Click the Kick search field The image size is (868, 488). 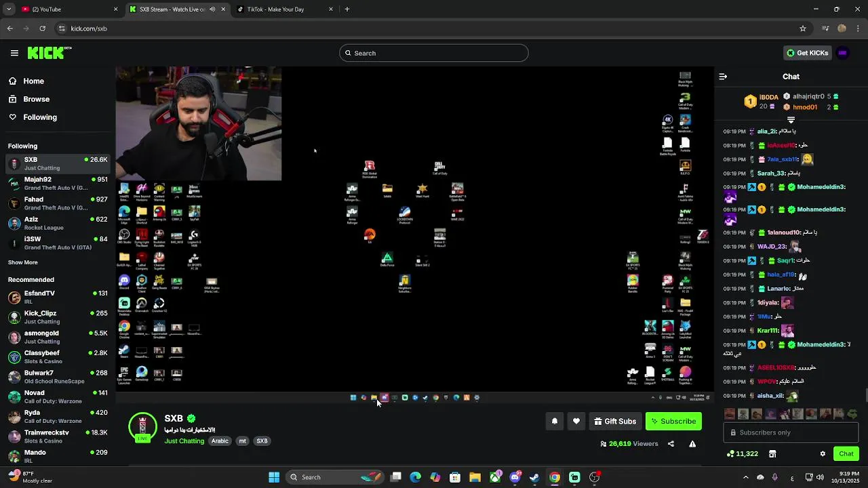tap(434, 53)
